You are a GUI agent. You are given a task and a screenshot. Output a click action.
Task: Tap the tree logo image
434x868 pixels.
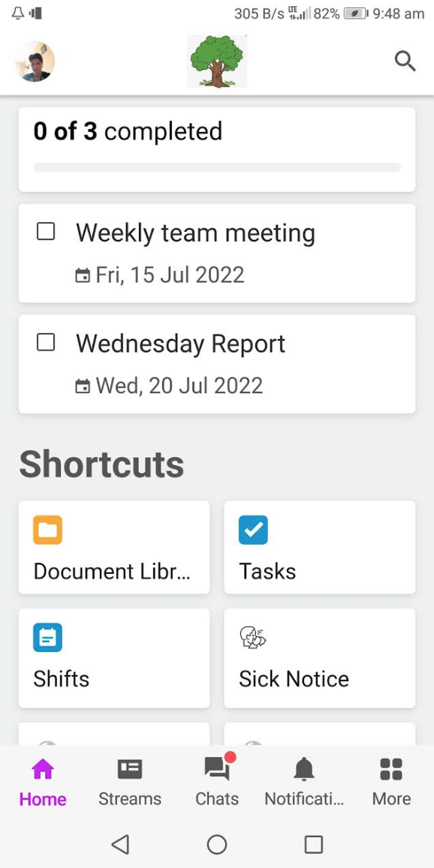click(217, 61)
